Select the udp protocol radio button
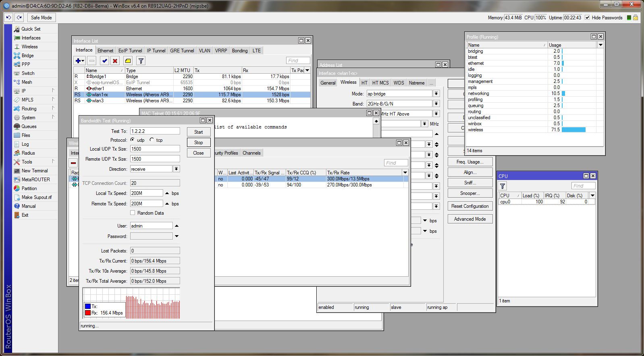The width and height of the screenshot is (644, 356). (x=132, y=140)
